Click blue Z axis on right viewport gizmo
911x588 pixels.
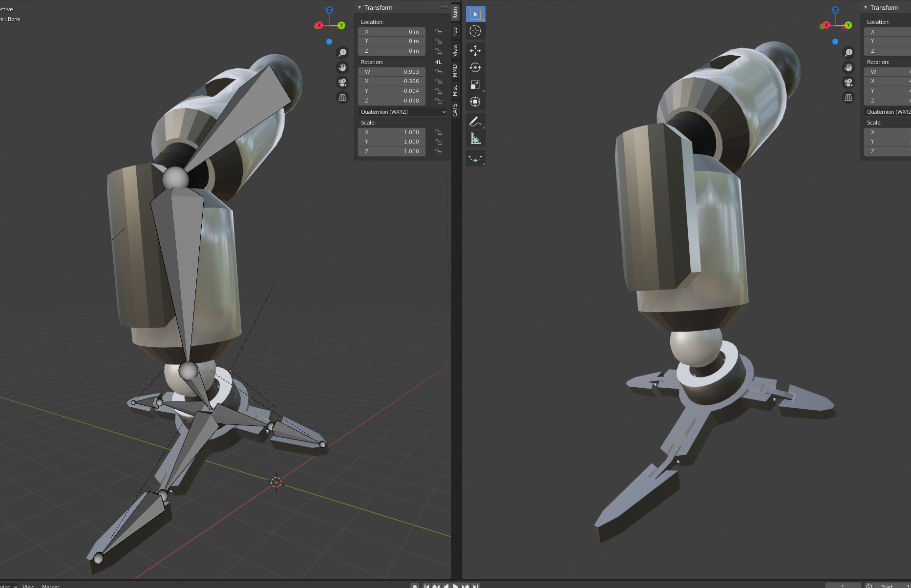coord(835,10)
